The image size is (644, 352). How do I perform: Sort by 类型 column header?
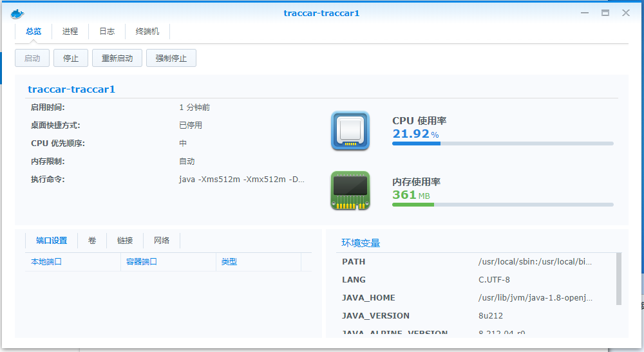click(258, 262)
